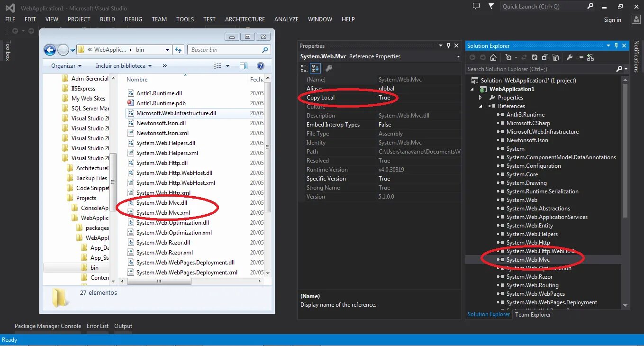Click View Class Diagram icon

coord(590,57)
